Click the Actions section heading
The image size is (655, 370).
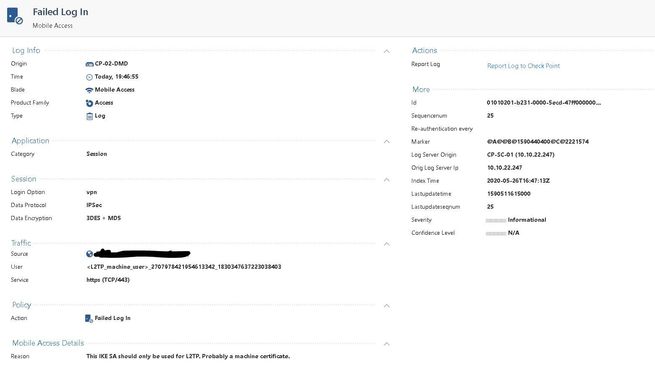click(x=424, y=50)
